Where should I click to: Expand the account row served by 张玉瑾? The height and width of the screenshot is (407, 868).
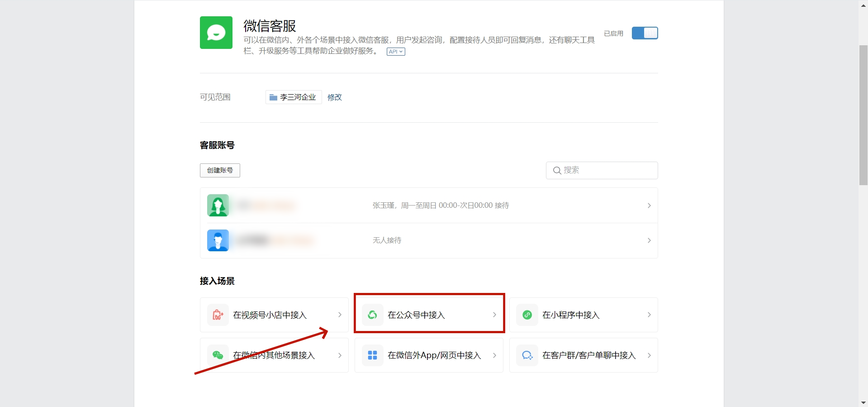pyautogui.click(x=429, y=206)
